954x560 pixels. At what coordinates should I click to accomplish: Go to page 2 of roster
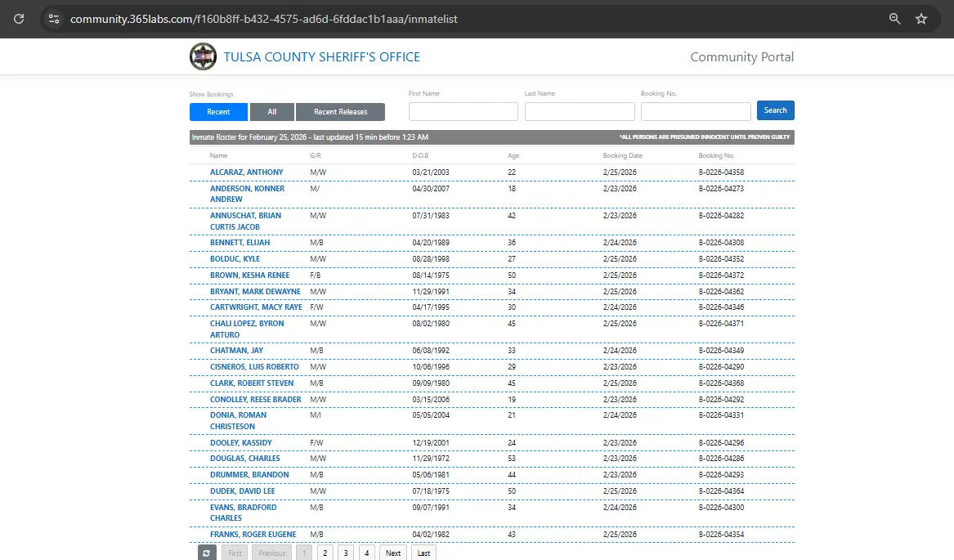click(325, 553)
